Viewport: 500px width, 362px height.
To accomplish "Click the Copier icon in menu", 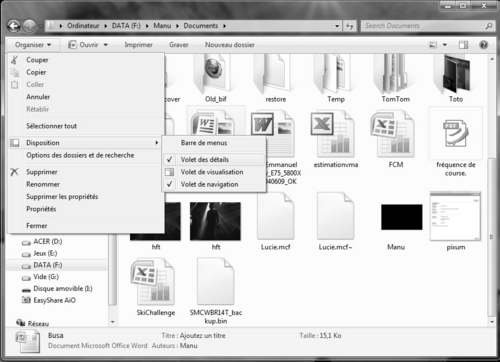I will pyautogui.click(x=15, y=72).
